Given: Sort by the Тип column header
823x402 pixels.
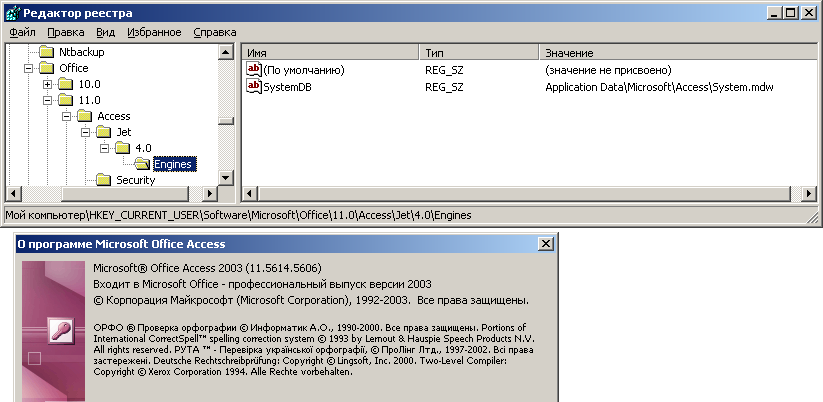Looking at the screenshot, I should 479,52.
